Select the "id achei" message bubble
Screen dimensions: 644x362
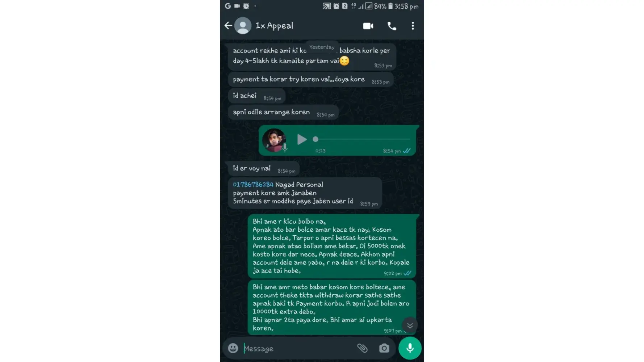[256, 96]
